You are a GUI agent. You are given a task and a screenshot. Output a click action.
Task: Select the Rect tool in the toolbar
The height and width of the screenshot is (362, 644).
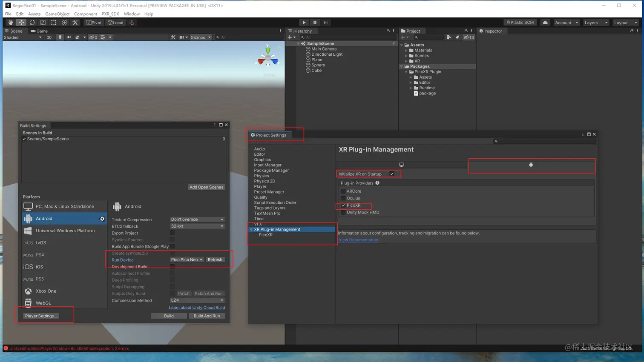click(x=54, y=23)
